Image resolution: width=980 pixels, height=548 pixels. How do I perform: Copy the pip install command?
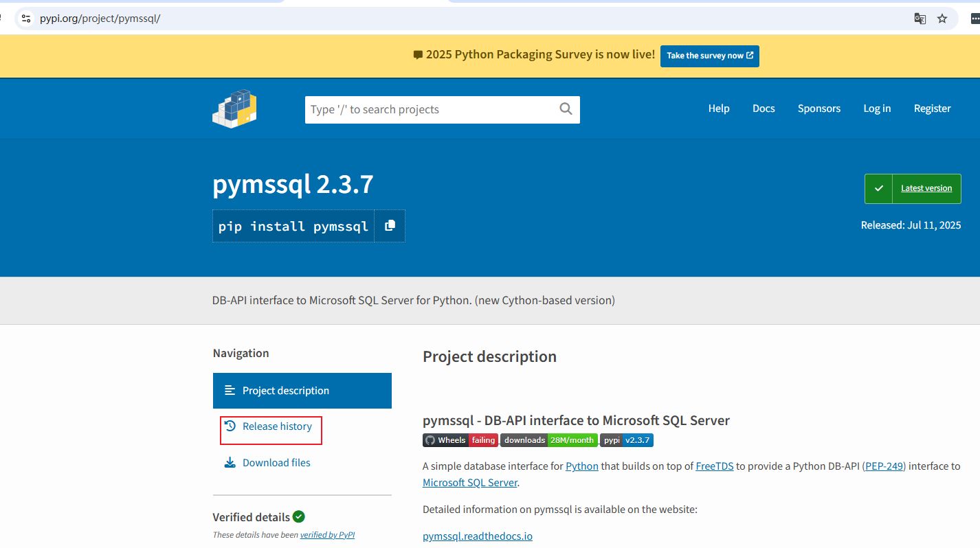pos(390,226)
